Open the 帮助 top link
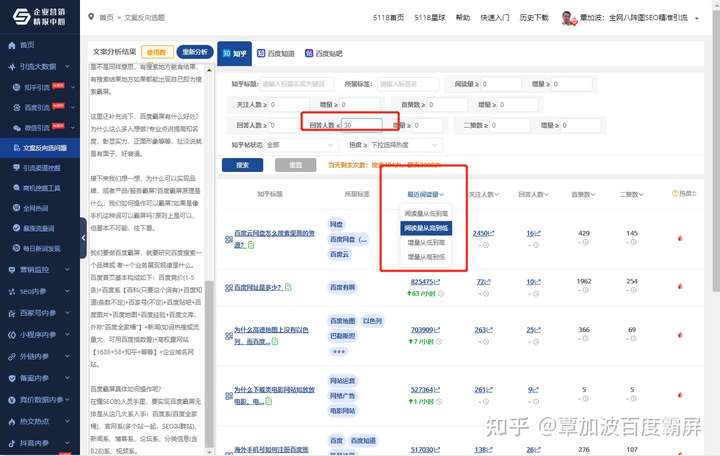The height and width of the screenshot is (456, 720). [463, 17]
